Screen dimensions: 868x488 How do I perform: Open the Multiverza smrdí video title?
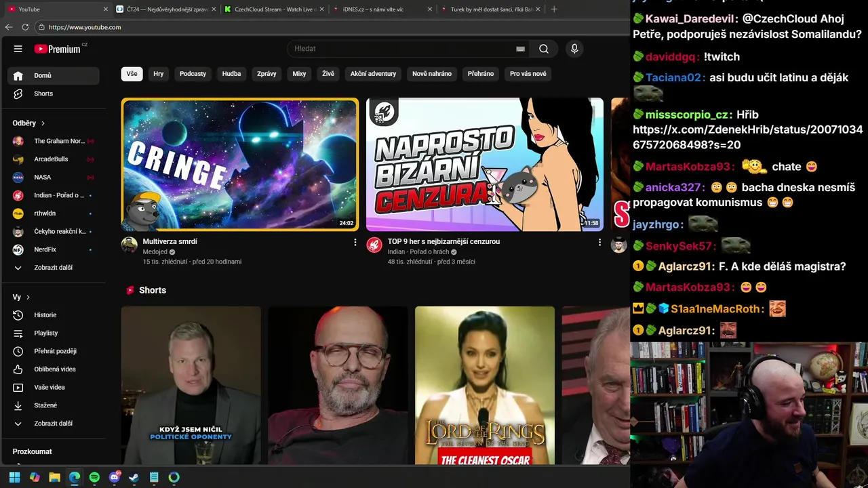[170, 241]
